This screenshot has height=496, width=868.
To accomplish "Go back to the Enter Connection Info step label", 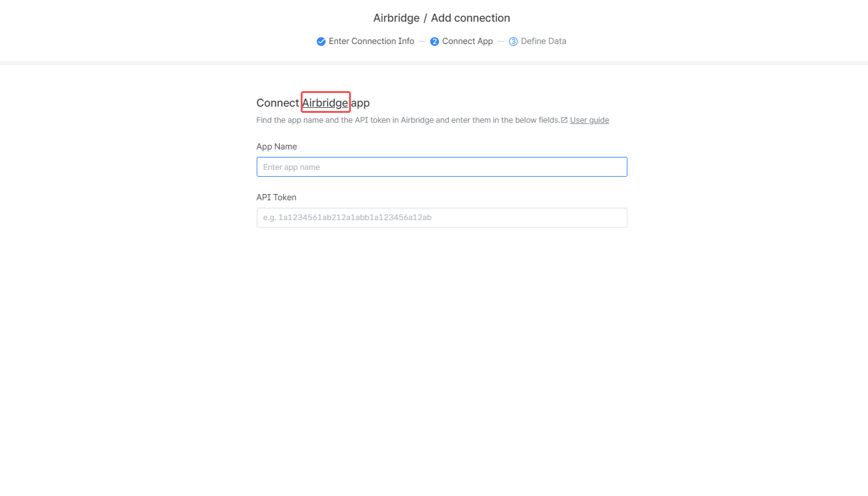I will (x=371, y=42).
